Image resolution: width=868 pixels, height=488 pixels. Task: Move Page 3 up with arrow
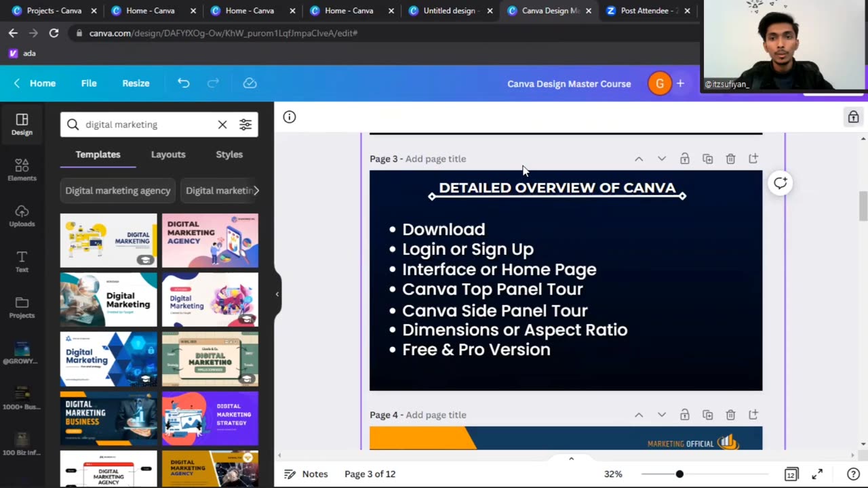coord(639,159)
